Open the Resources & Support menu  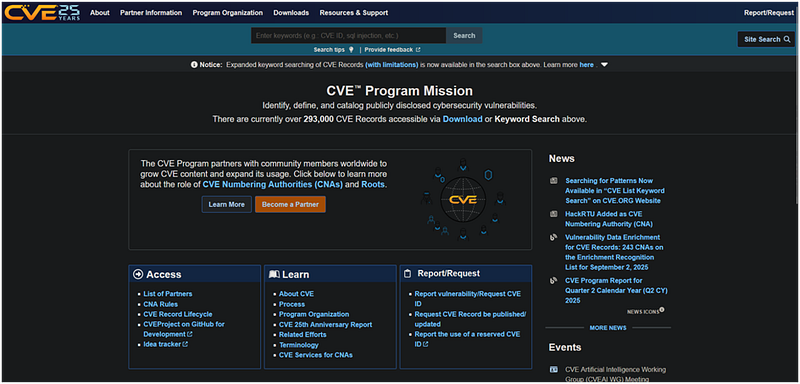(x=354, y=13)
